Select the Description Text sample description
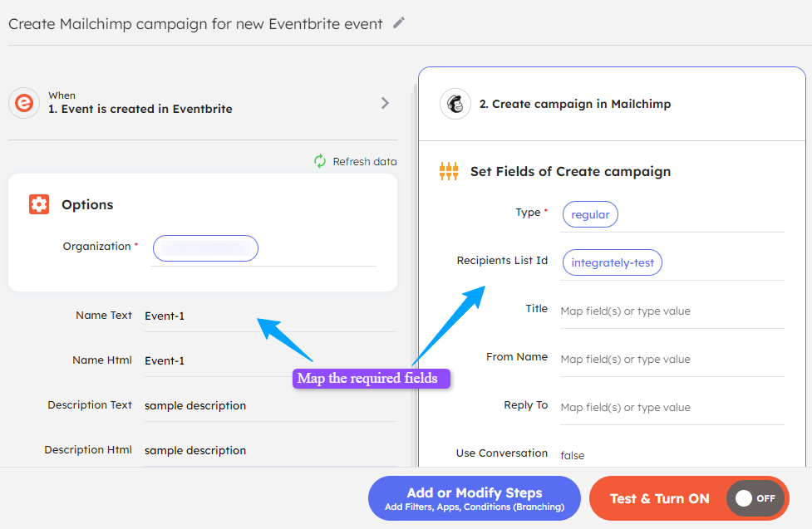This screenshot has height=529, width=812. (195, 406)
